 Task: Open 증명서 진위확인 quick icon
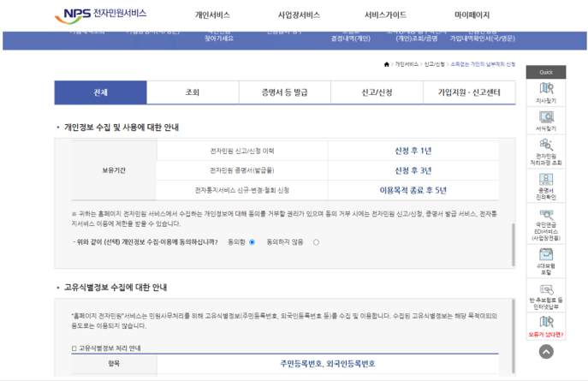click(x=546, y=187)
